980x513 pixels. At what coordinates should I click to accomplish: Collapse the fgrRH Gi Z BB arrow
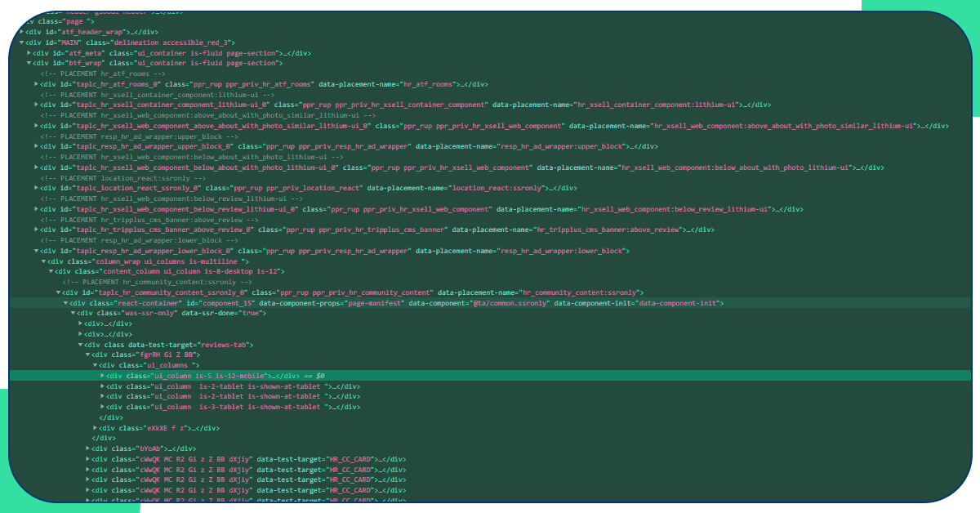pyautogui.click(x=88, y=355)
